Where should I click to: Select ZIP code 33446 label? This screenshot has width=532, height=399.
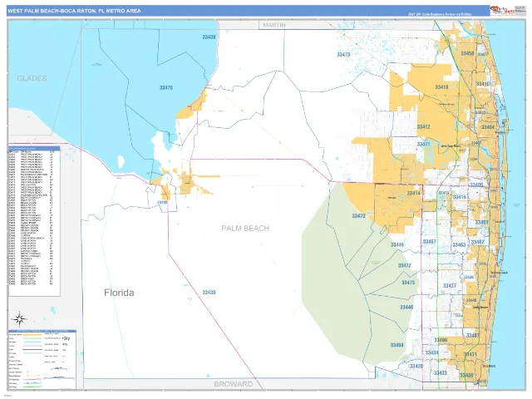(406, 307)
